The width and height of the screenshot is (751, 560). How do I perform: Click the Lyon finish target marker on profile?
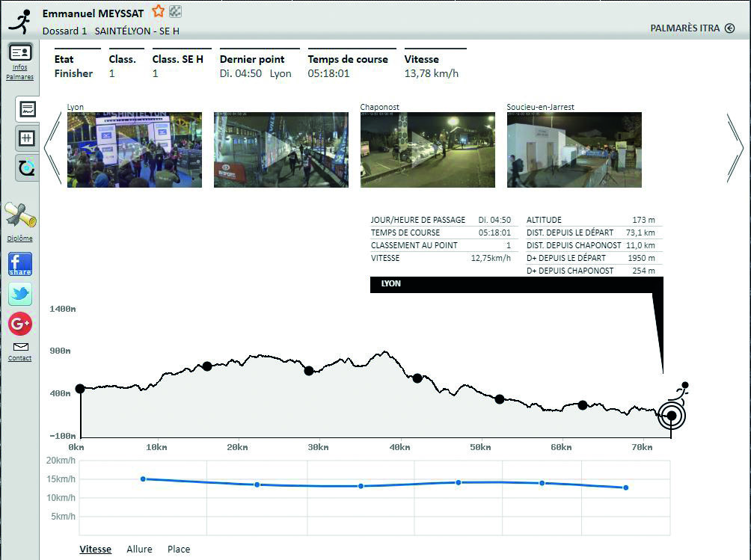tap(671, 416)
